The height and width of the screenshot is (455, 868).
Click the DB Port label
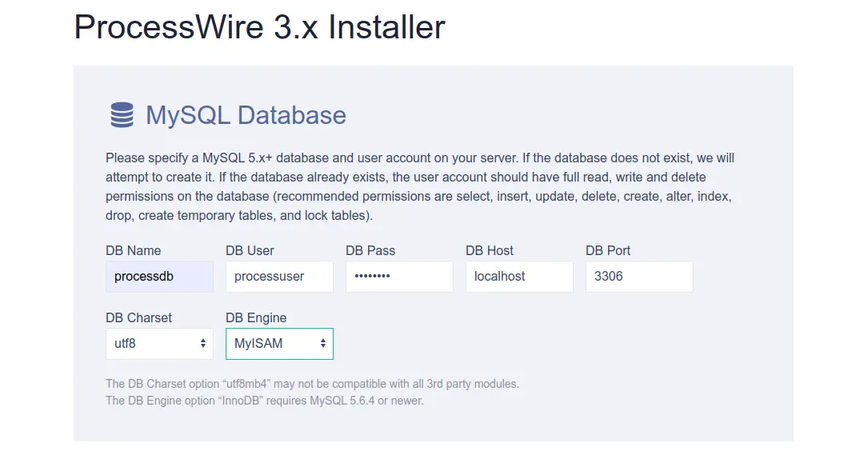(608, 251)
